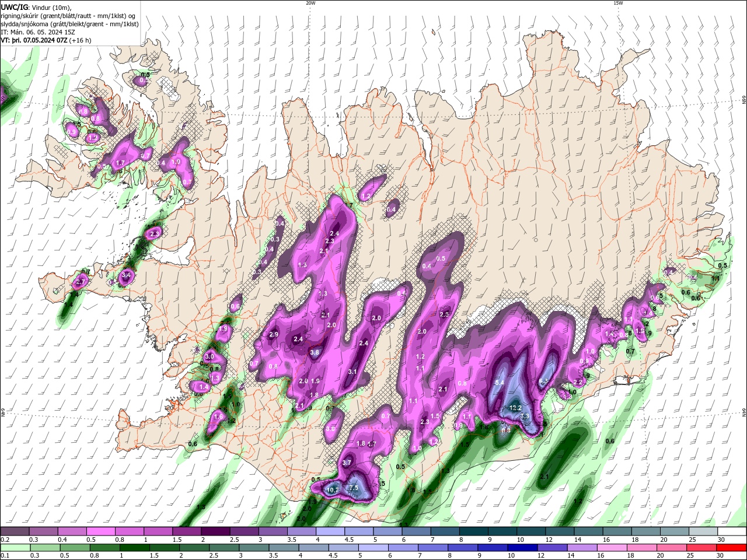The width and height of the screenshot is (747, 560).
Task: Select the bright pink swatch between 0.5 and 0.8
Action: click(x=100, y=531)
